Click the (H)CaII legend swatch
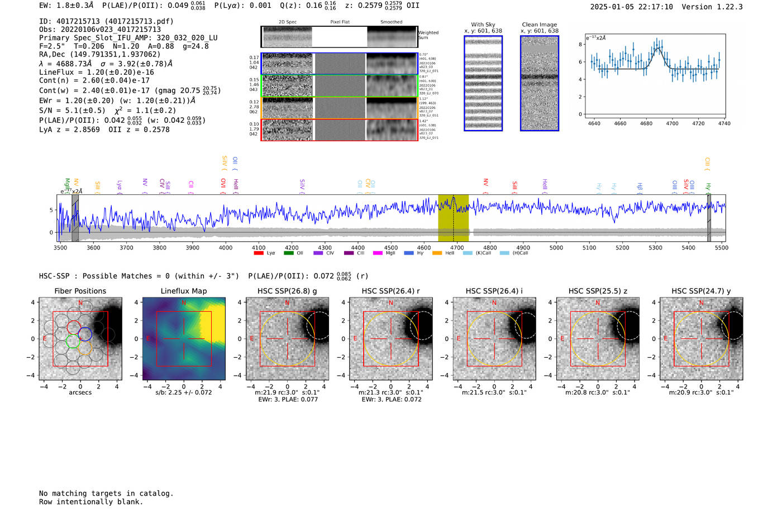Viewport: 782px width, 532px height. (504, 253)
